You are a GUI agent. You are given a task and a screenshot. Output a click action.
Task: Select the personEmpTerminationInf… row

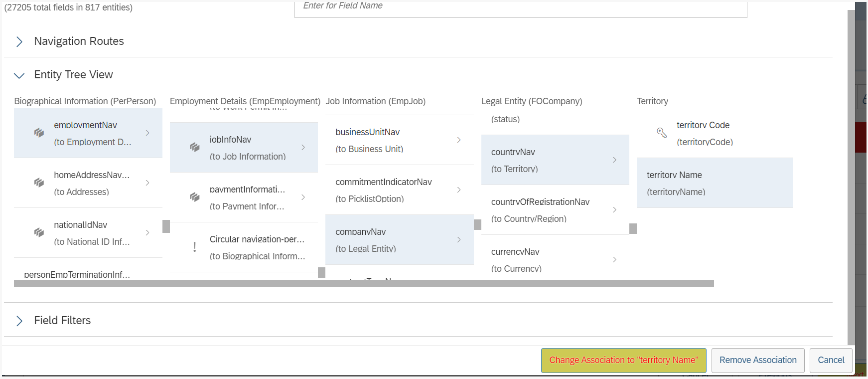pos(88,269)
